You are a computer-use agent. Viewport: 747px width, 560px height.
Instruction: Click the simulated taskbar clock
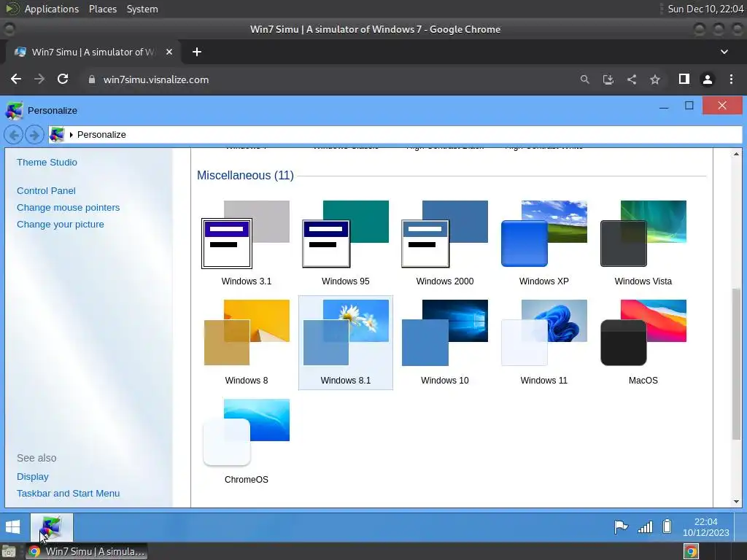705,527
